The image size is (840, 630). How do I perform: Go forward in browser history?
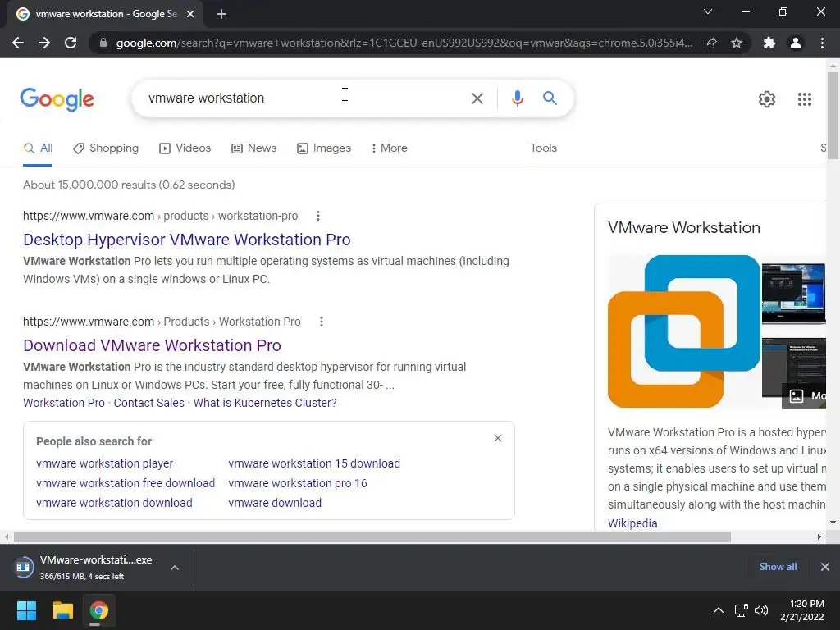click(x=44, y=43)
